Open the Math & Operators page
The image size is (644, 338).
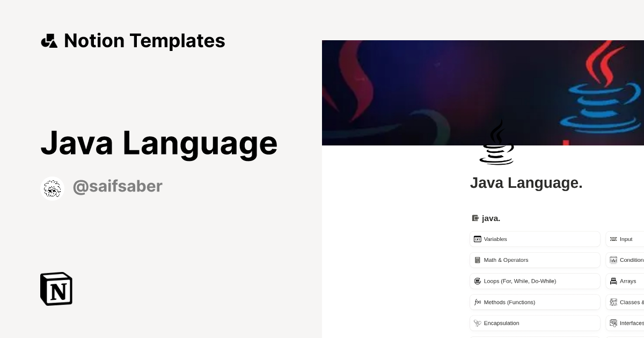535,260
